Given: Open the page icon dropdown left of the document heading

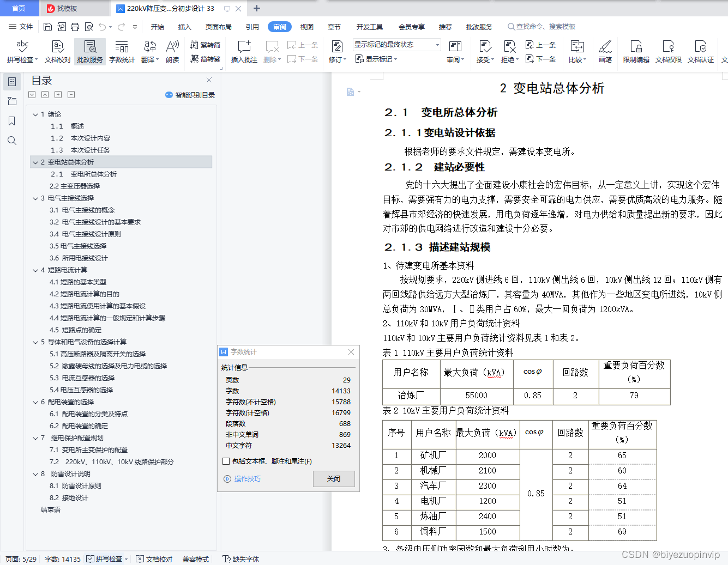Looking at the screenshot, I should (x=353, y=92).
